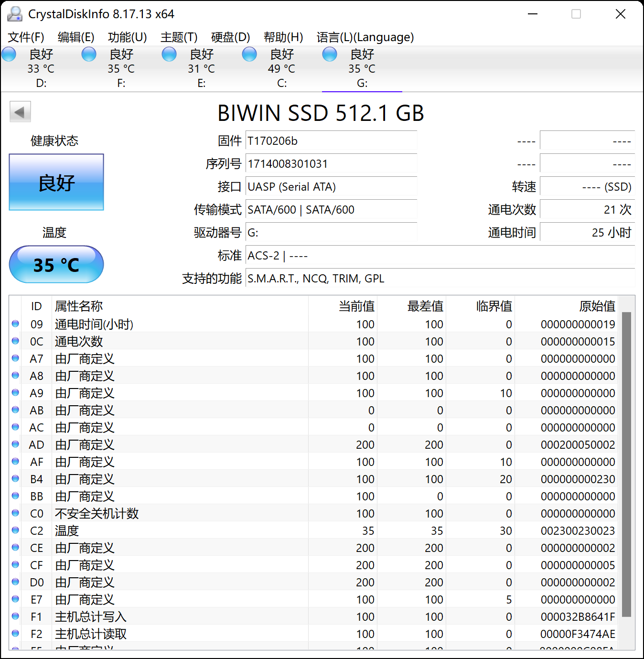Viewport: 644px width, 659px height.
Task: Switch to drive F: tab
Action: click(121, 68)
